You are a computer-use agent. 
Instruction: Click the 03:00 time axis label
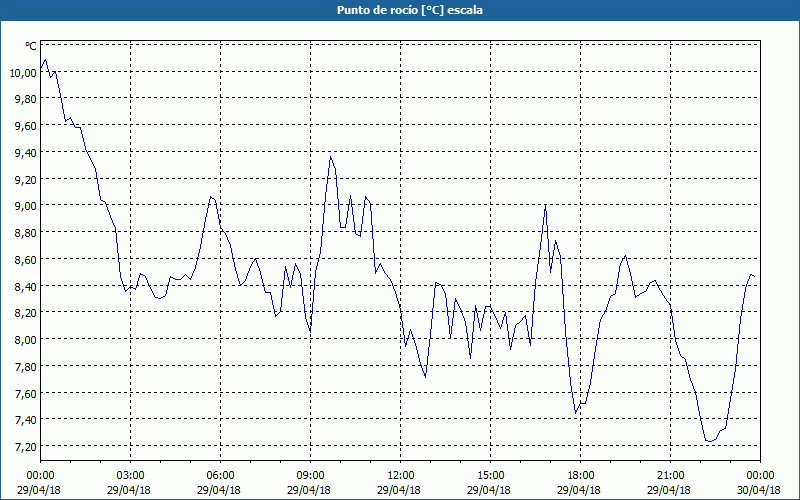(x=131, y=476)
